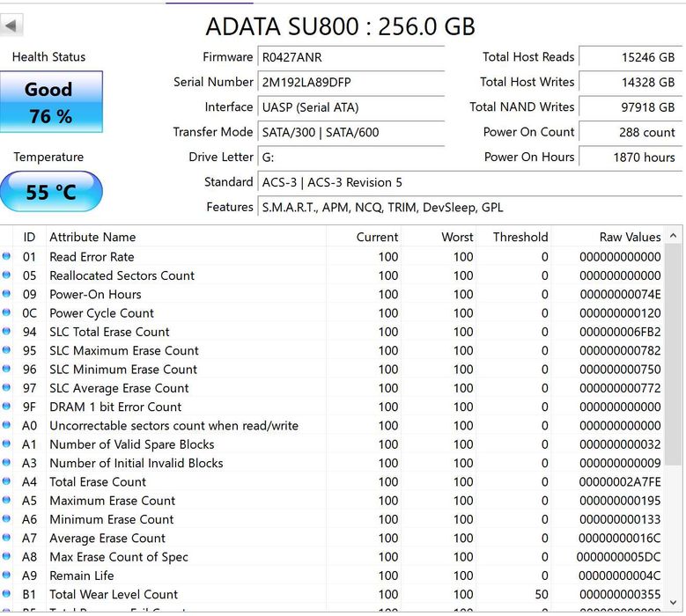The image size is (686, 616).
Task: Click Power On Hours value 1870 hours
Action: pos(631,157)
